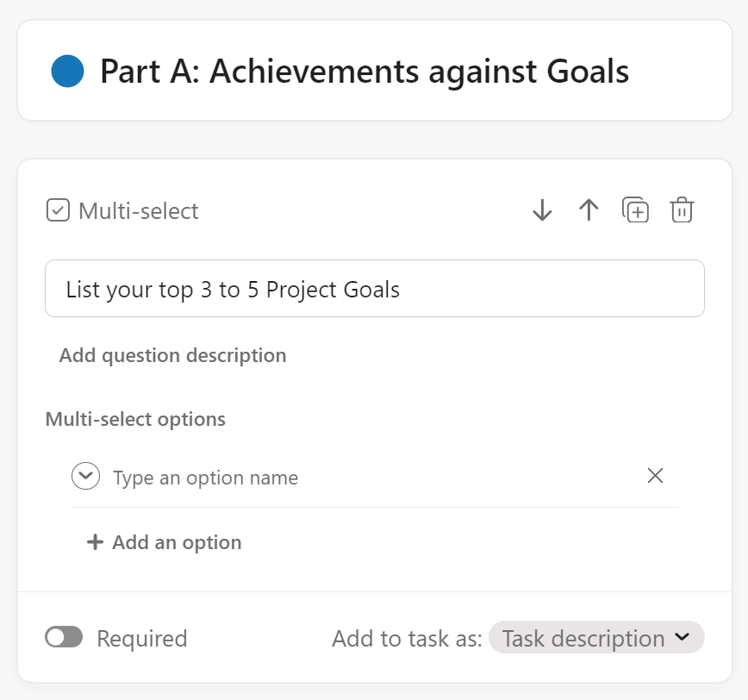Click Add question description
Viewport: 748px width, 700px height.
(x=172, y=355)
